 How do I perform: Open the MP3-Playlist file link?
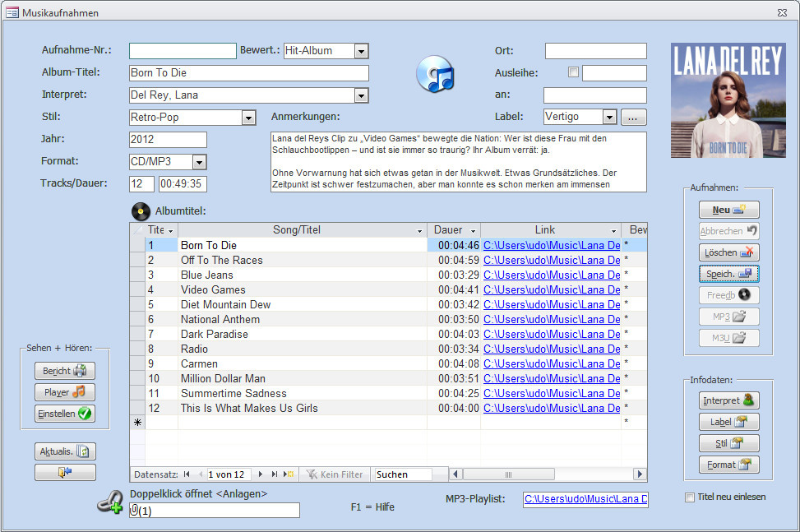585,499
